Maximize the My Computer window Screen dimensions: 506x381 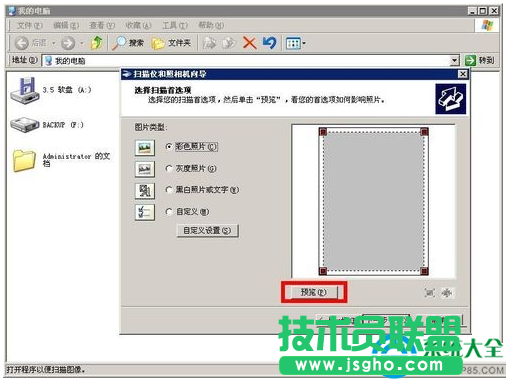pyautogui.click(x=483, y=11)
